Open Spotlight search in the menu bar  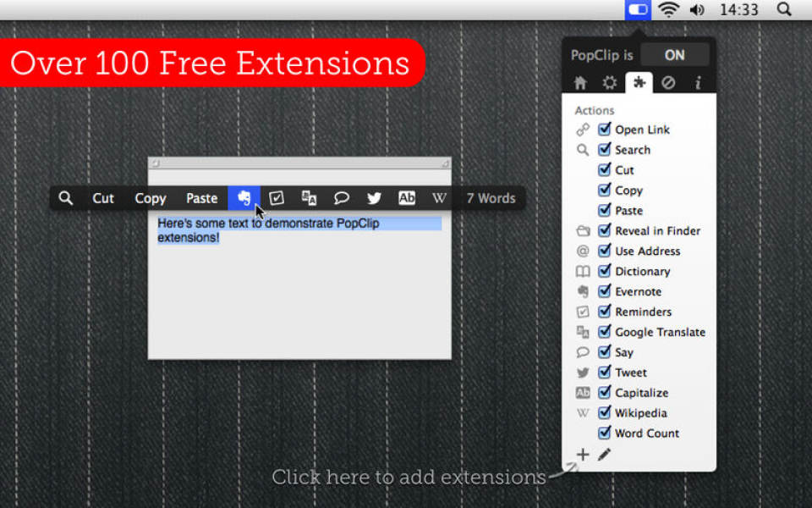(x=784, y=9)
